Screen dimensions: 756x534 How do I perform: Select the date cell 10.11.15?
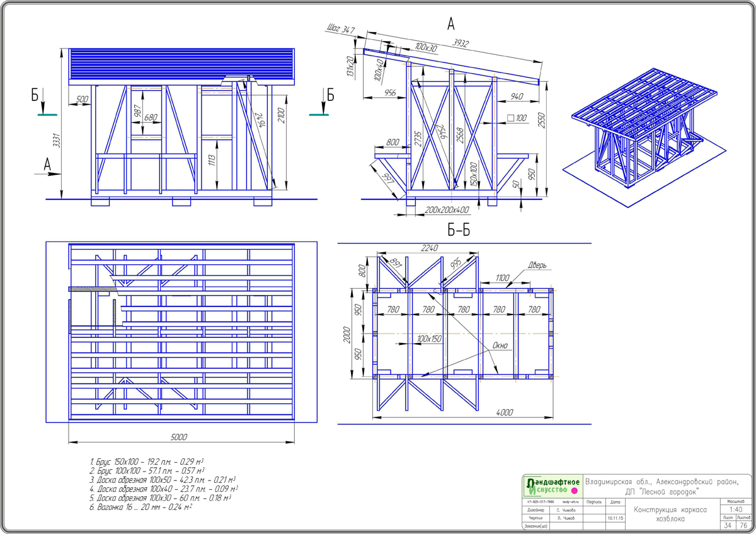click(x=616, y=518)
